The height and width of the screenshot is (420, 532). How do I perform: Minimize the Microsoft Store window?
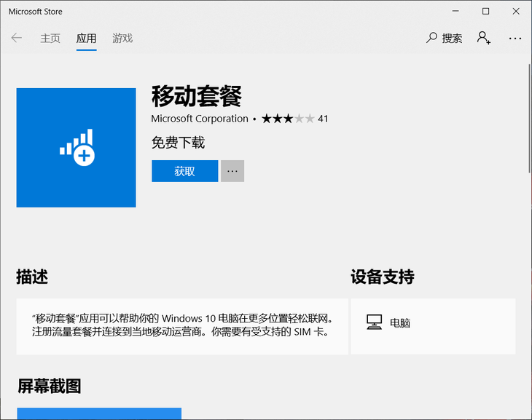tap(452, 11)
